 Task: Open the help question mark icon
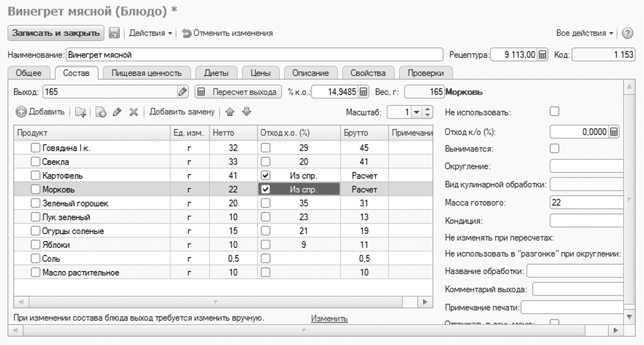627,33
